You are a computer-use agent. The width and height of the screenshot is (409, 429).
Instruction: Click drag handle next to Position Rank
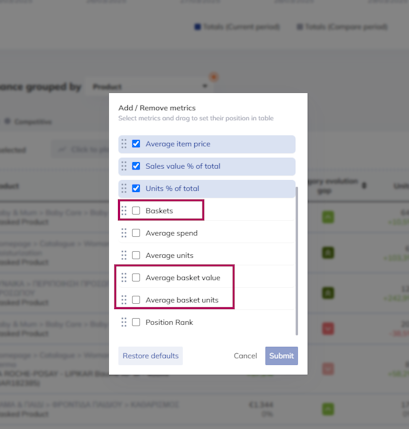(x=124, y=322)
